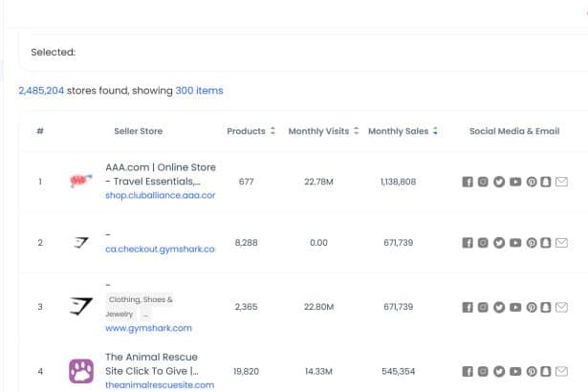Open theanimalrescuesite.com store link
588x392 pixels.
[160, 385]
